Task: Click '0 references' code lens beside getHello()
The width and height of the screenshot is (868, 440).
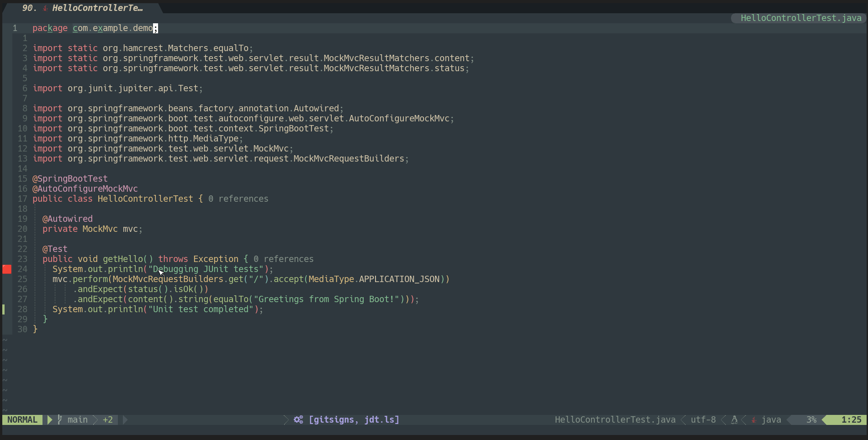Action: pyautogui.click(x=284, y=259)
